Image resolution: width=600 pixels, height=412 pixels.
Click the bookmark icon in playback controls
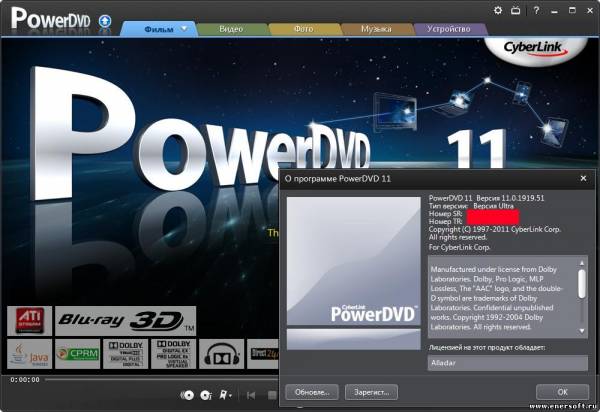tap(223, 394)
